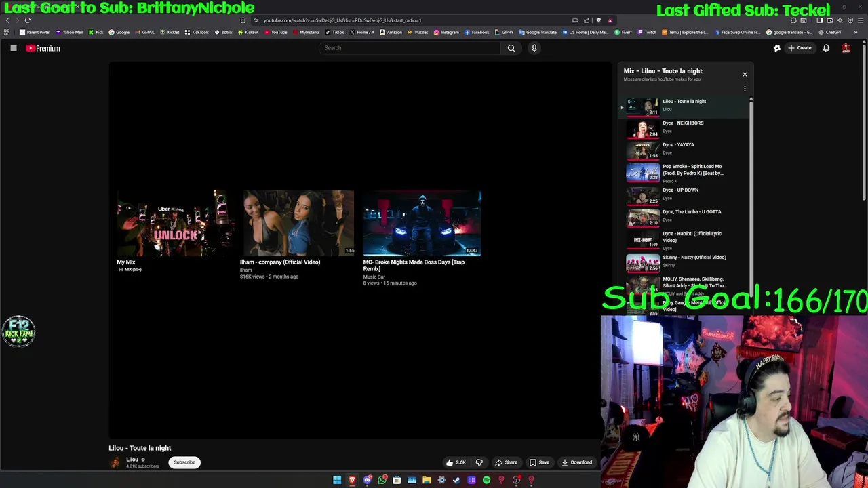Close the Mix playlist panel
Screen dimensions: 868x488
pos(745,75)
